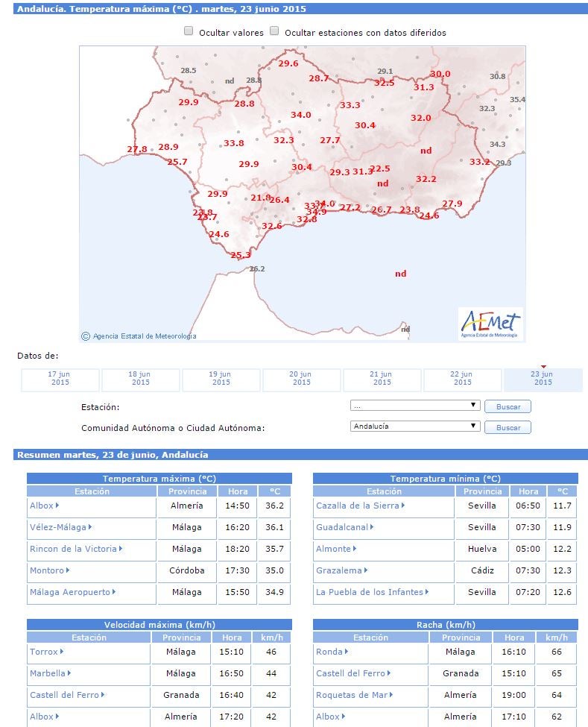The height and width of the screenshot is (727, 588).
Task: Click arrow icon beside Vélez-Málaga
Action: tap(90, 527)
